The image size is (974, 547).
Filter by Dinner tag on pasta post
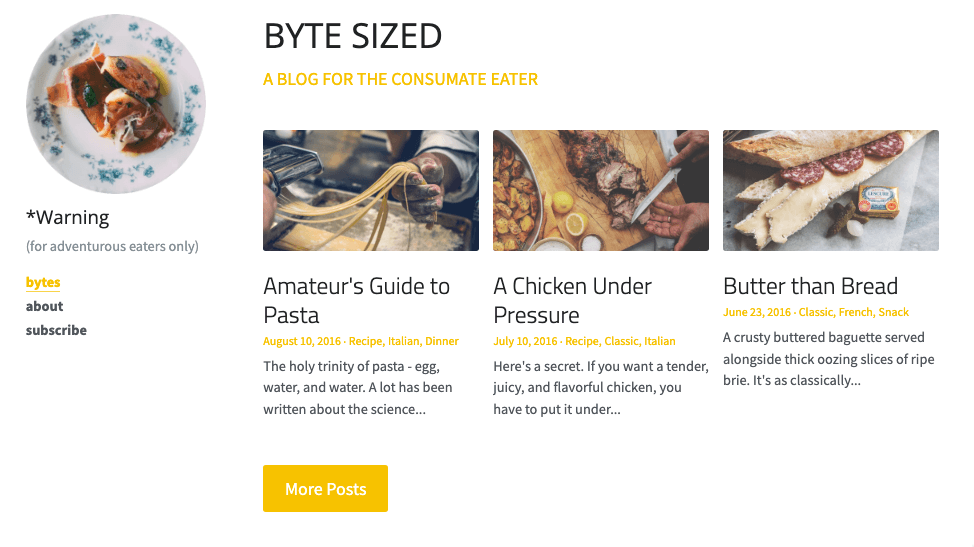[x=442, y=342]
